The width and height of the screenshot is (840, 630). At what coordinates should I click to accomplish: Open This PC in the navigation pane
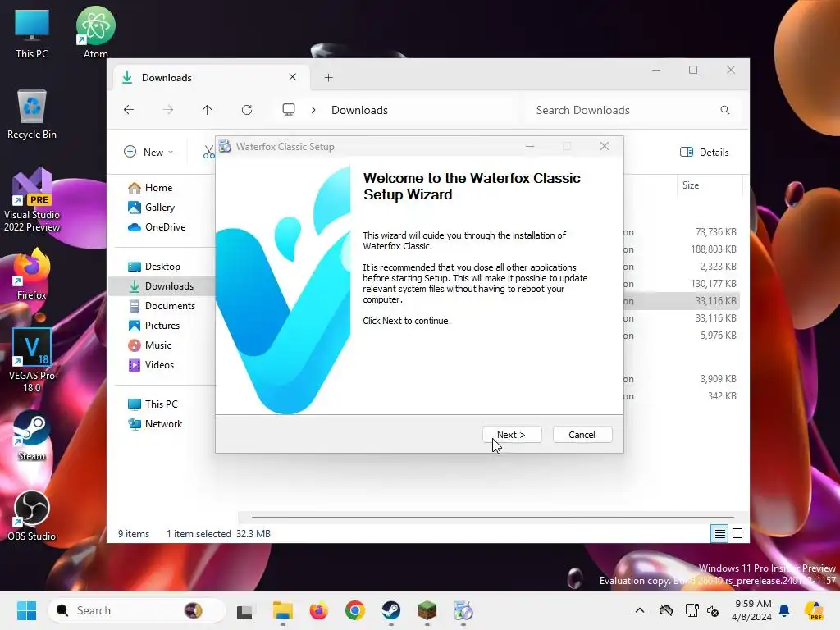[x=161, y=404]
